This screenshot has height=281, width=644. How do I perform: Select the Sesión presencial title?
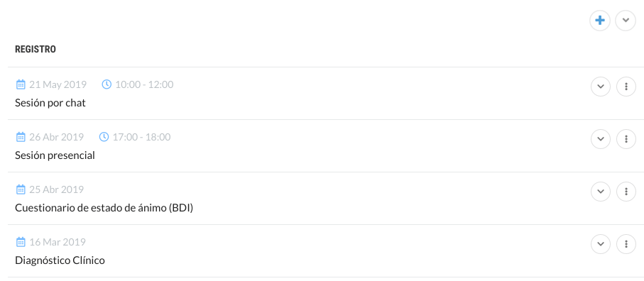(55, 155)
